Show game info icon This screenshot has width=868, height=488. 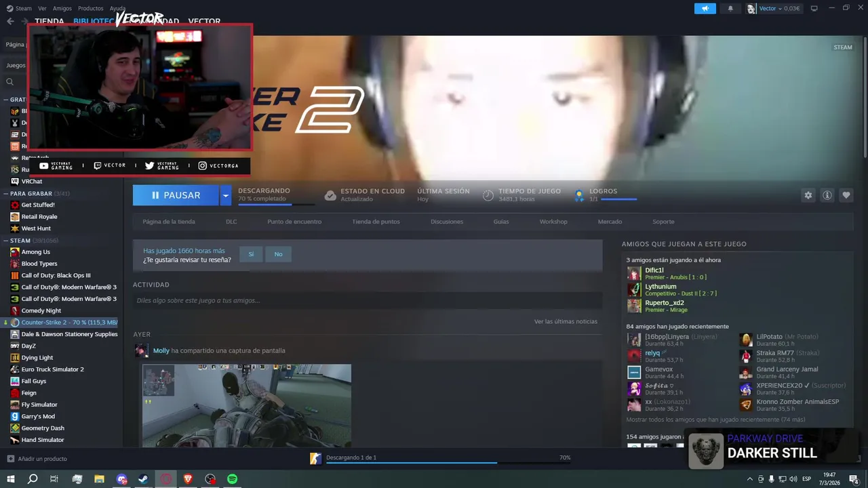[x=827, y=195]
